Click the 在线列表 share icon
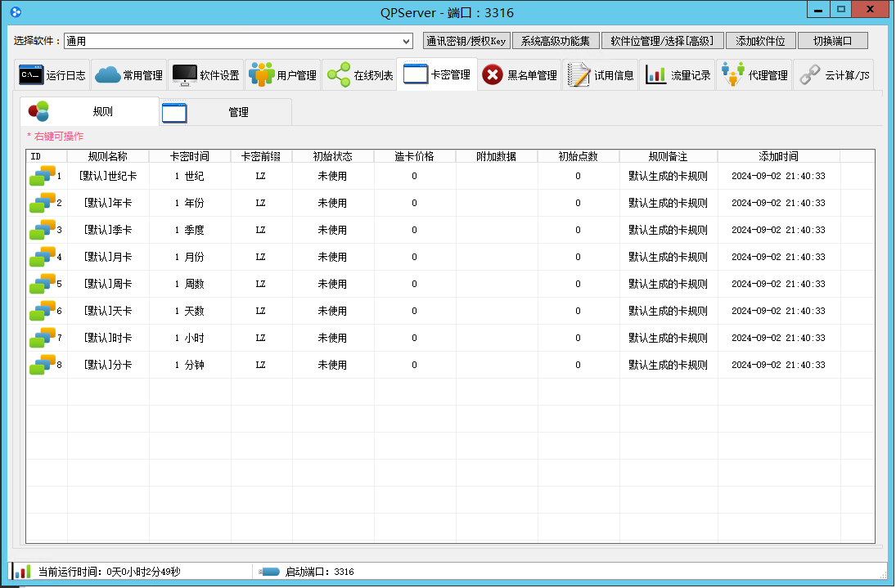The height and width of the screenshot is (588, 896). click(338, 75)
